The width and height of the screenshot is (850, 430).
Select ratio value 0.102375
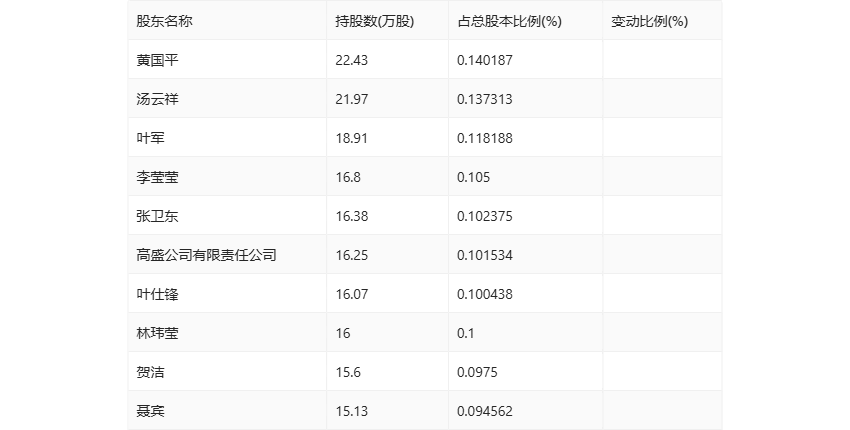[485, 216]
